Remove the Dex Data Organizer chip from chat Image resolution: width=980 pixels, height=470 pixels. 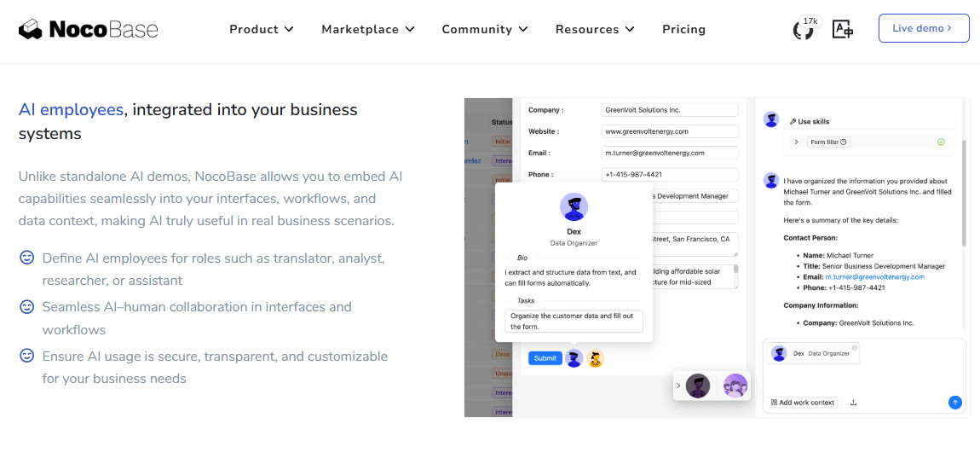855,347
